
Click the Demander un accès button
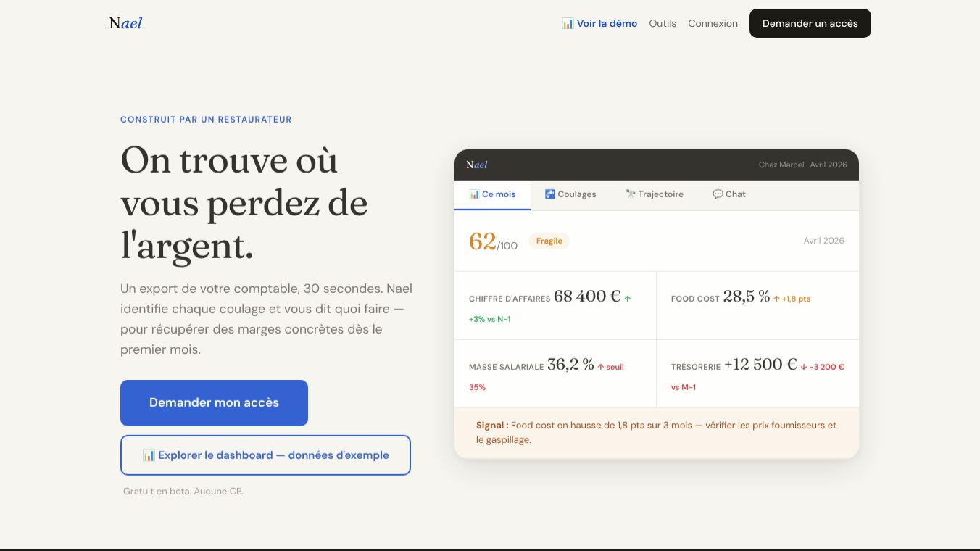810,23
